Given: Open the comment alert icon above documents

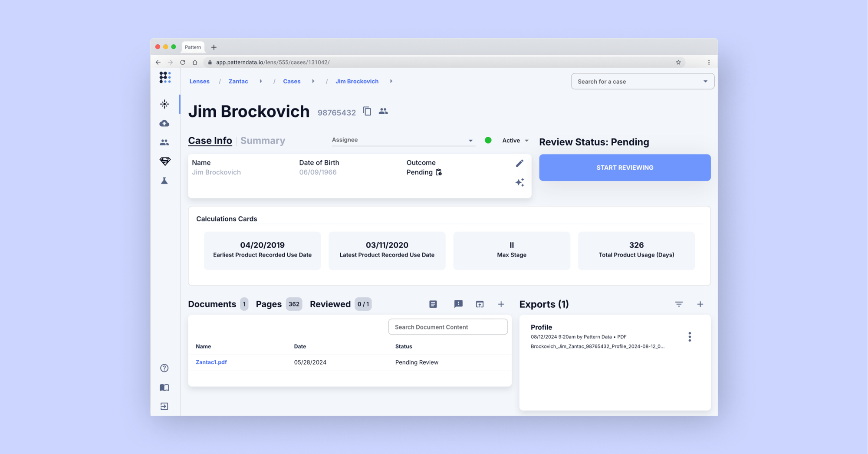Looking at the screenshot, I should pyautogui.click(x=458, y=304).
